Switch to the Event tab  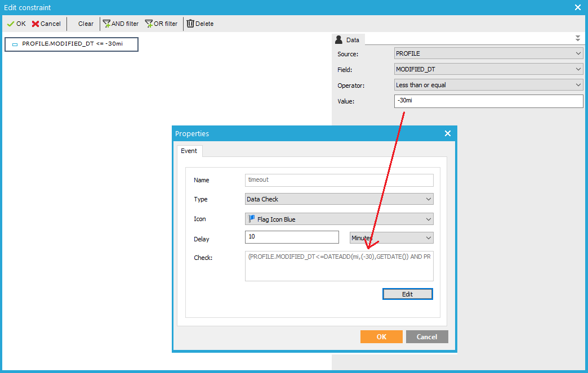click(189, 151)
